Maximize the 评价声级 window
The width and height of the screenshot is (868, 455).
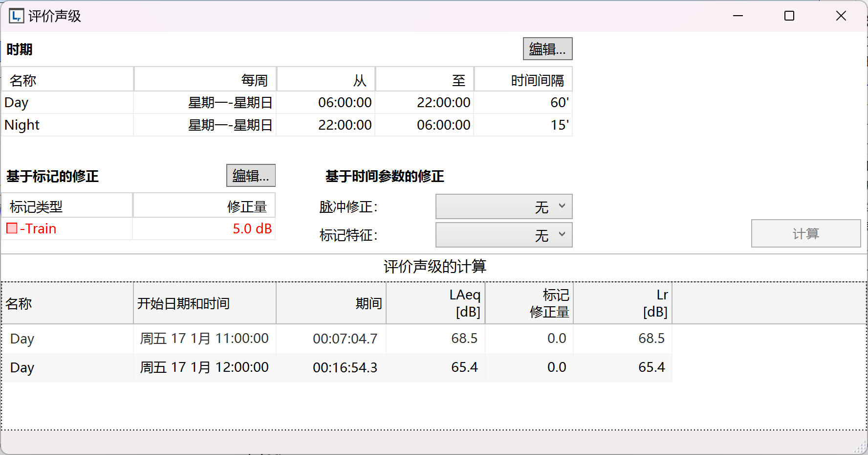point(789,16)
